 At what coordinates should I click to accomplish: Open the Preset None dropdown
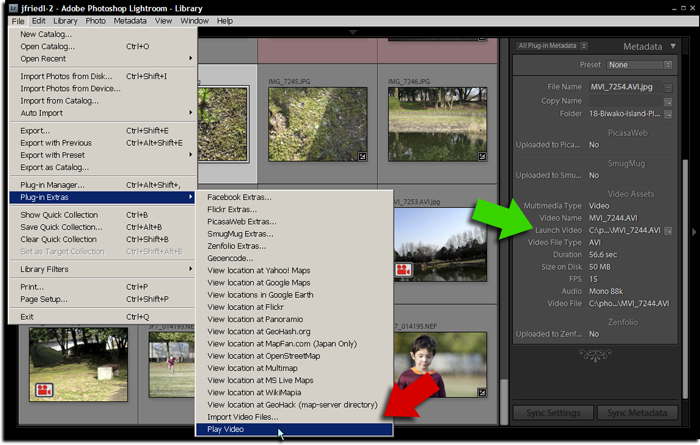click(x=639, y=65)
